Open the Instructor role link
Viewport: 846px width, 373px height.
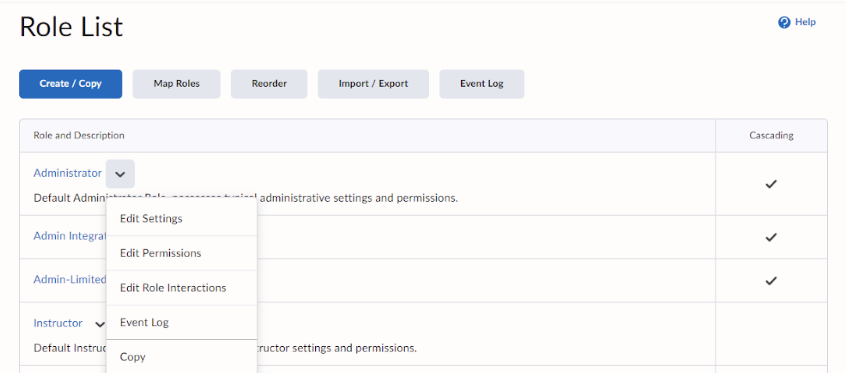pos(58,323)
